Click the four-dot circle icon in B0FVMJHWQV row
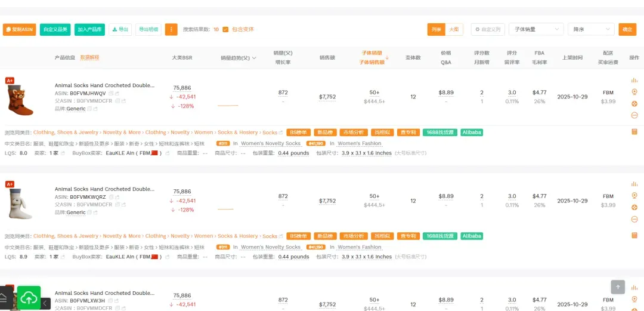 tap(634, 104)
